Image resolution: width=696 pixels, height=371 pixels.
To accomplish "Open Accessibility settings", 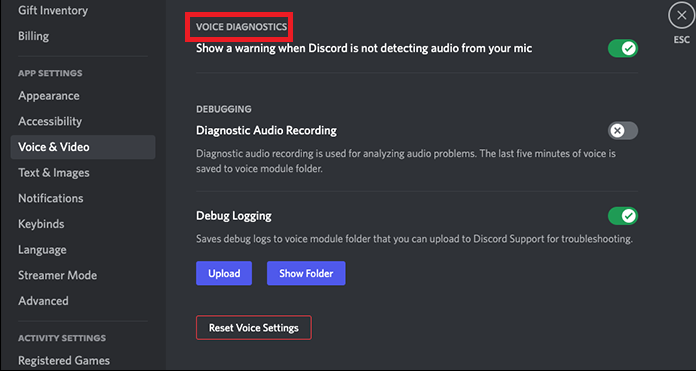I will pyautogui.click(x=50, y=121).
